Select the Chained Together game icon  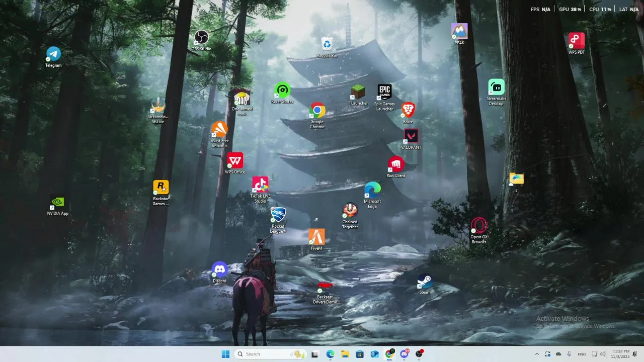pyautogui.click(x=350, y=216)
